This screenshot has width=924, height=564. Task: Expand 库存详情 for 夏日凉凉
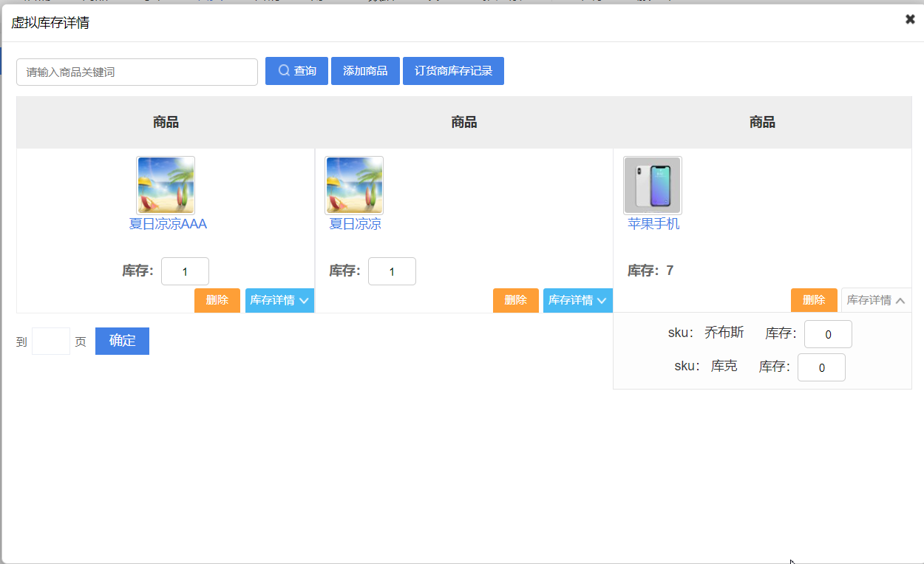click(x=577, y=300)
